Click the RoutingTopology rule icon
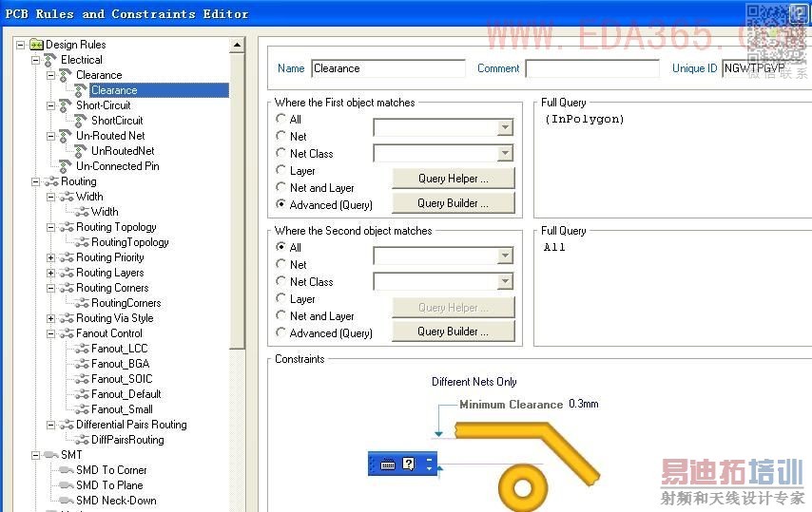 82,242
